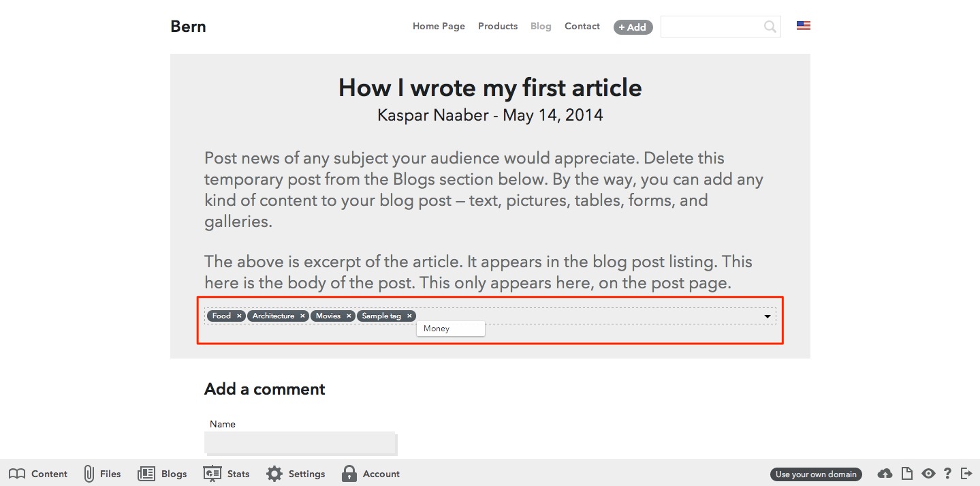Switch to the Products page
This screenshot has width=980, height=486.
click(497, 26)
